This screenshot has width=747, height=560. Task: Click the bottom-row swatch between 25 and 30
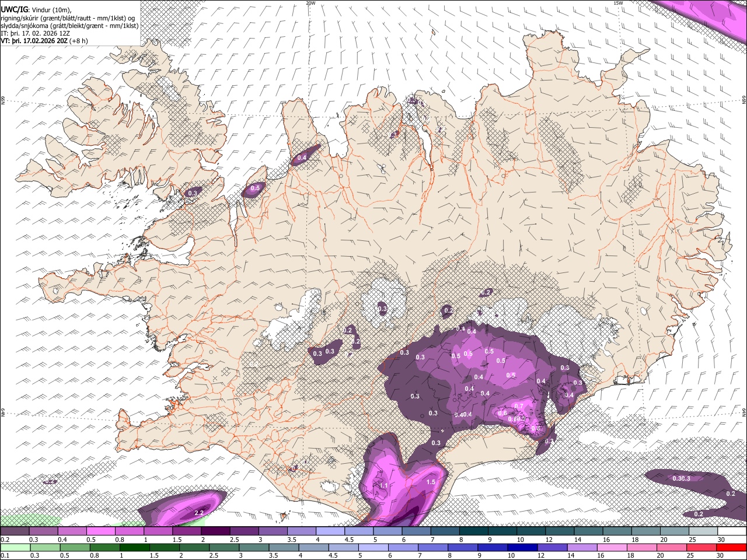pos(702,548)
